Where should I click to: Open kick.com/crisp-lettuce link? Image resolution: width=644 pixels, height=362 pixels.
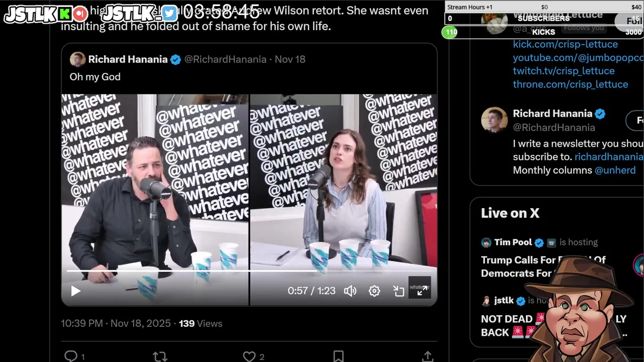566,44
